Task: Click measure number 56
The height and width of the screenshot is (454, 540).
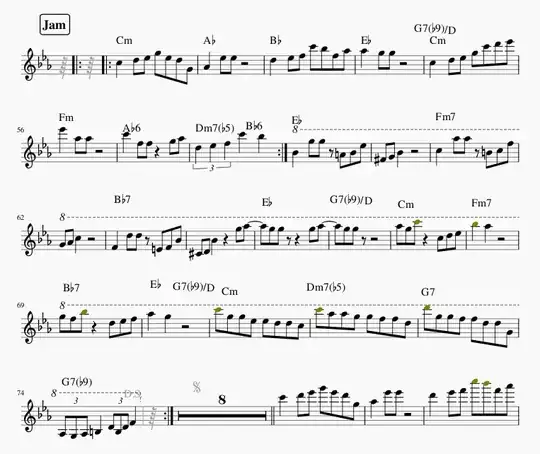Action: [20, 130]
